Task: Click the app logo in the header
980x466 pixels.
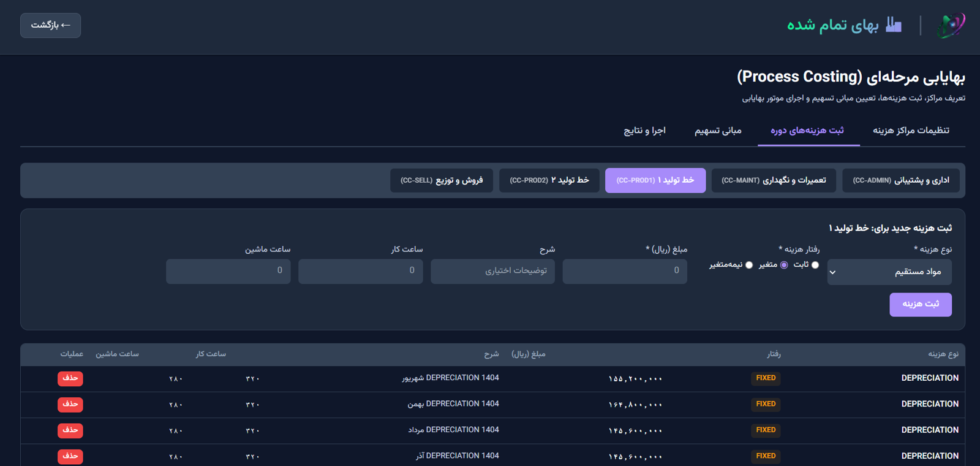Action: (951, 25)
